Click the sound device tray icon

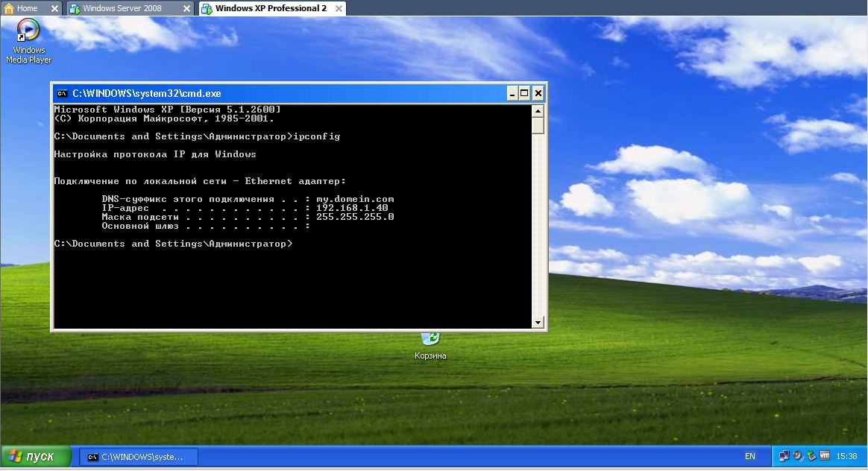click(x=798, y=456)
